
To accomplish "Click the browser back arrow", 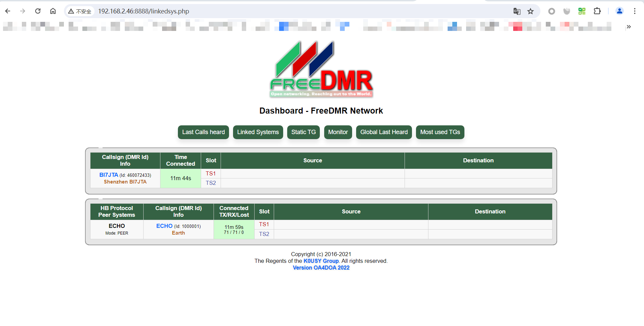I will pos(8,11).
